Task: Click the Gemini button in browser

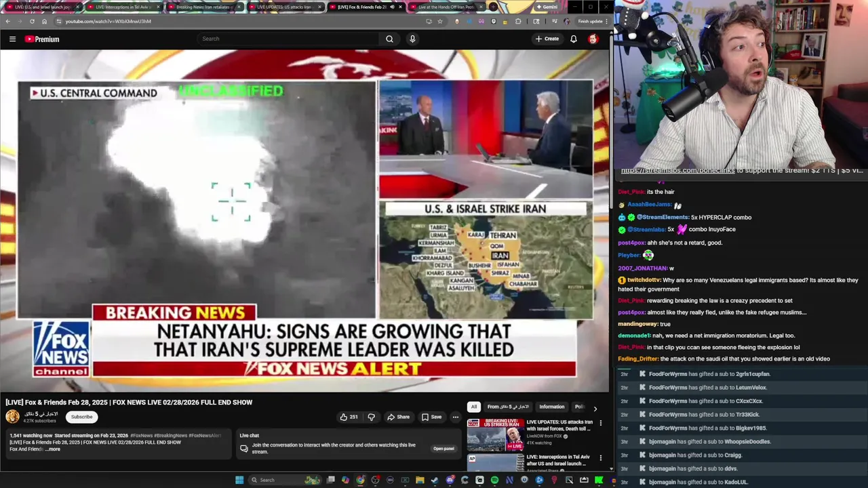Action: (x=547, y=7)
